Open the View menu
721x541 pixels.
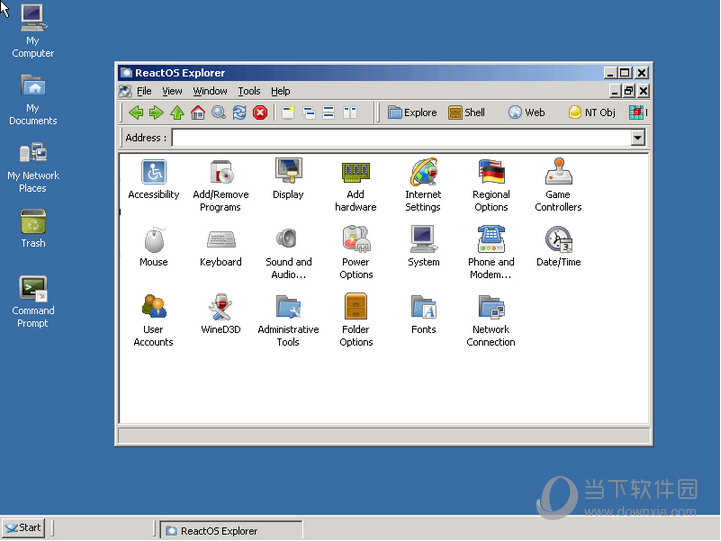pos(172,91)
